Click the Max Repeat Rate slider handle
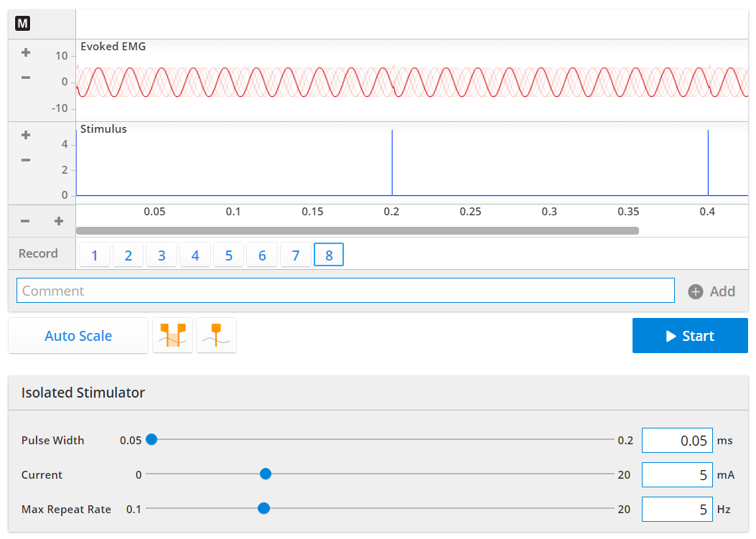The height and width of the screenshot is (539, 756). pyautogui.click(x=263, y=508)
